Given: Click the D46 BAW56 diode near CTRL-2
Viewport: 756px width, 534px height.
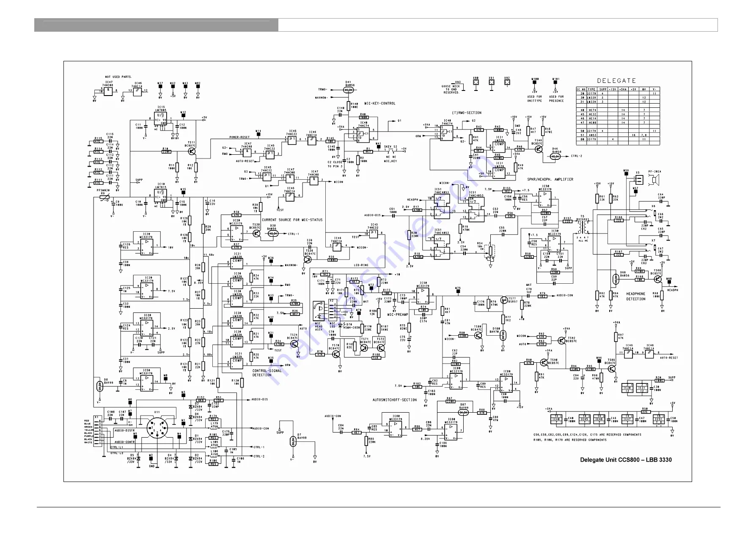Looking at the screenshot, I should point(555,156).
